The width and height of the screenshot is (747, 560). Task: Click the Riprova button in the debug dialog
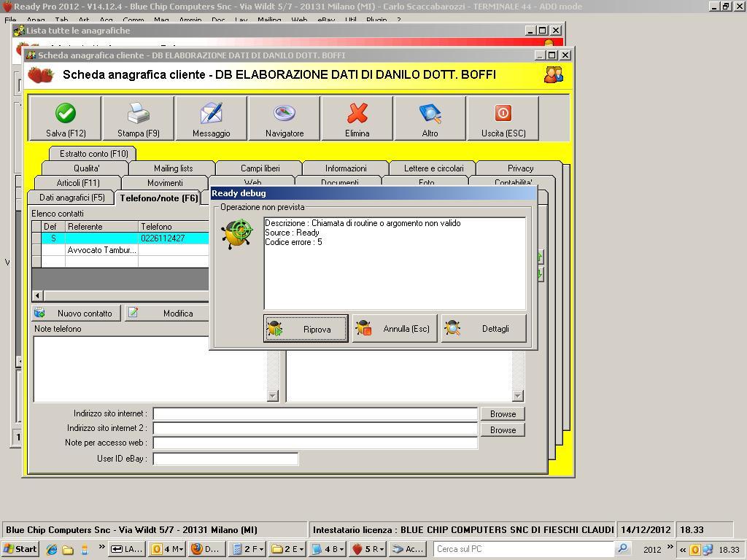point(306,328)
